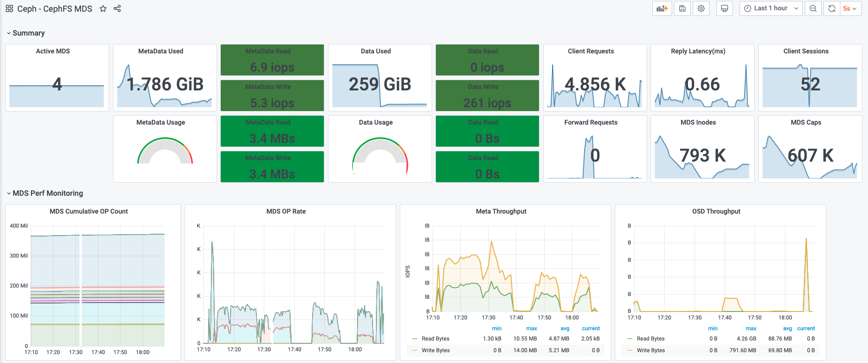
Task: Sort OSD Throughput legend by max
Action: [x=751, y=328]
